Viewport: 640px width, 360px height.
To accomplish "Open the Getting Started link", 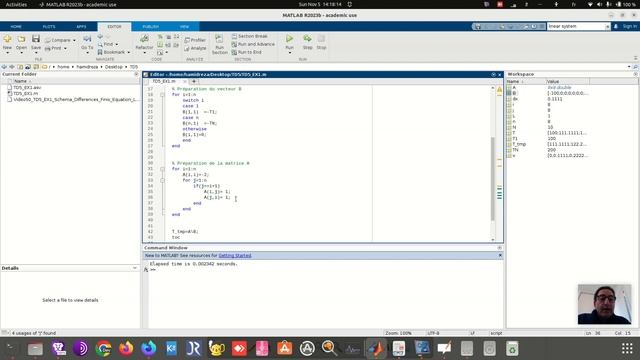I will [x=235, y=256].
